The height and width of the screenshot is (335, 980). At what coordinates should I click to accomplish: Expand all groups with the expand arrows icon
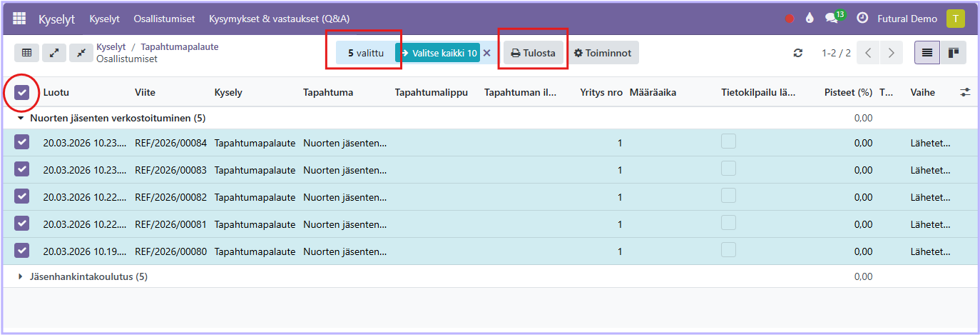(54, 53)
